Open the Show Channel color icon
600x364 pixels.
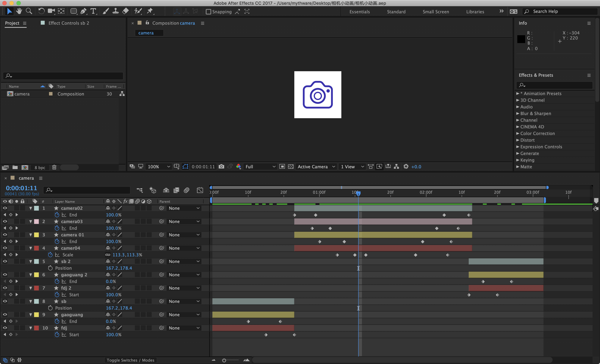tap(239, 167)
